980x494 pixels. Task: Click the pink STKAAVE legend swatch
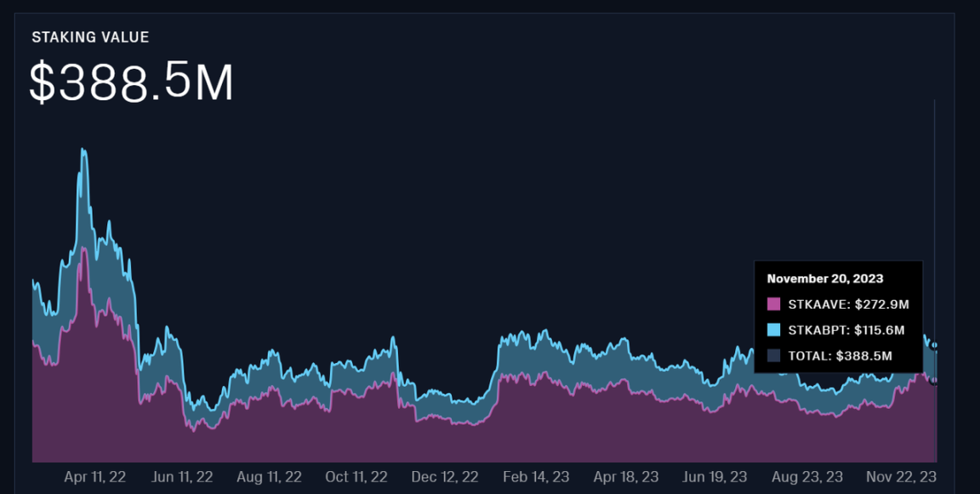[x=773, y=304]
